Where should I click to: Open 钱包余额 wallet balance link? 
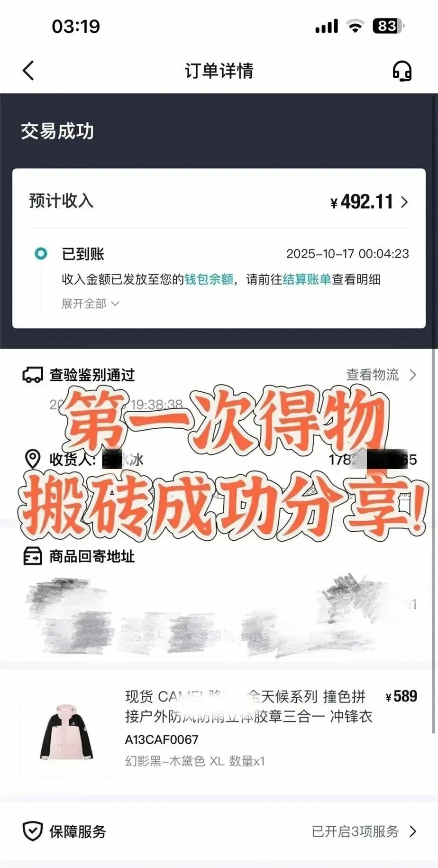coord(209,279)
